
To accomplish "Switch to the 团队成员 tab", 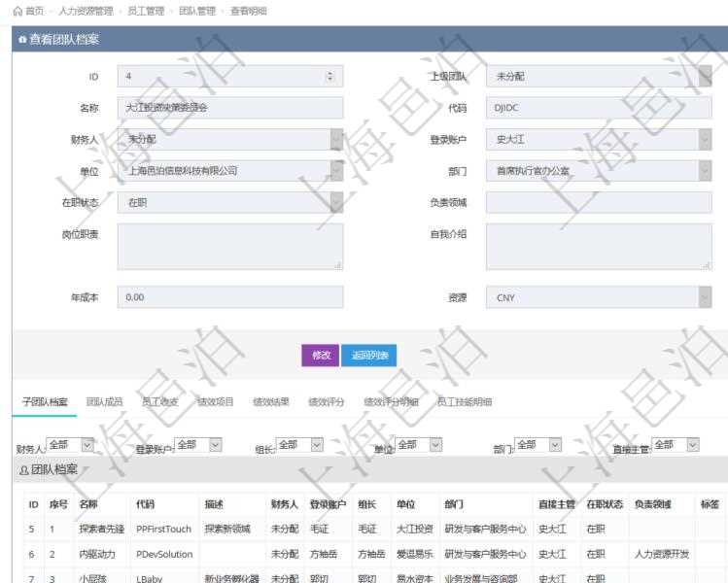I will point(104,402).
